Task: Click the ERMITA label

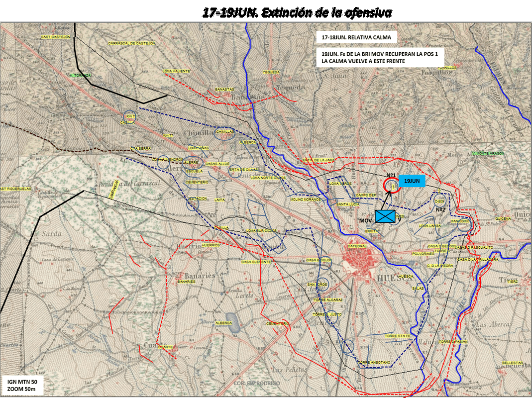Action: click(x=372, y=231)
